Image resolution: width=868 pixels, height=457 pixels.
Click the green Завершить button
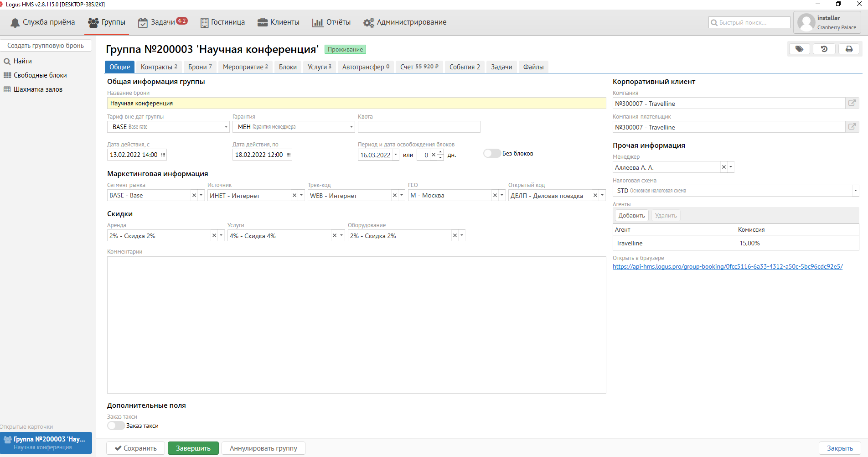click(193, 448)
